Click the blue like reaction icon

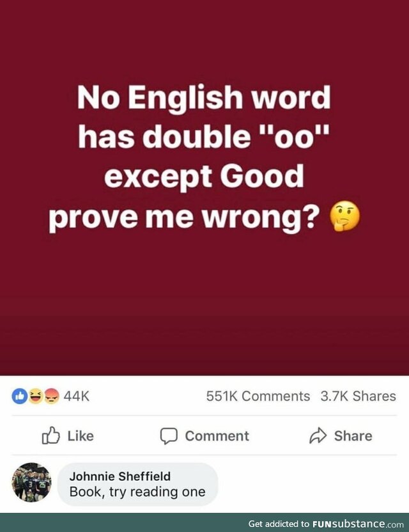click(20, 396)
